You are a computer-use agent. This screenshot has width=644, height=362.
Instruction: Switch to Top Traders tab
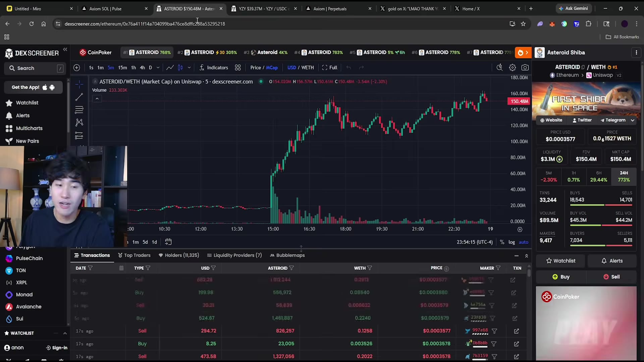(134, 255)
